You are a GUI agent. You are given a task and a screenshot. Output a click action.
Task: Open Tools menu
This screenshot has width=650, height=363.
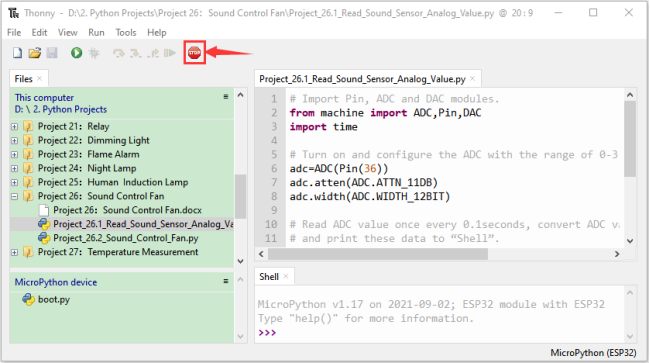pos(126,32)
